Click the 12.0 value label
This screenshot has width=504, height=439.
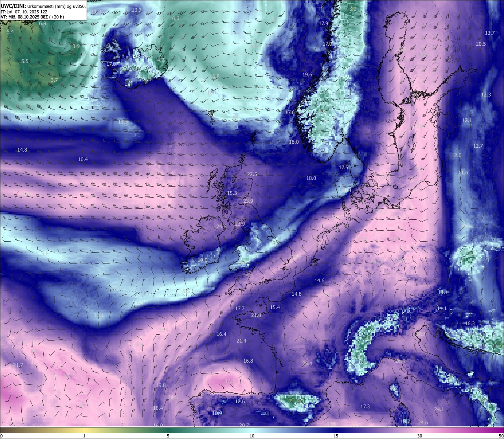click(456, 156)
